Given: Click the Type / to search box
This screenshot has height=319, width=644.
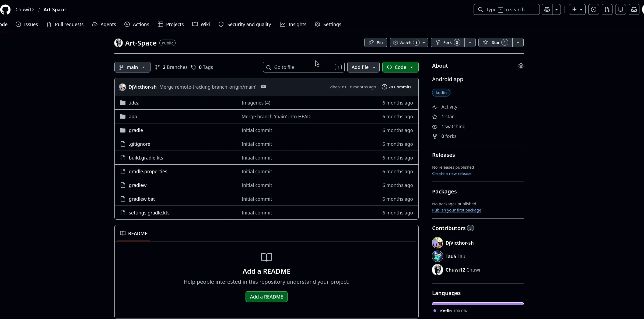Looking at the screenshot, I should [x=506, y=9].
